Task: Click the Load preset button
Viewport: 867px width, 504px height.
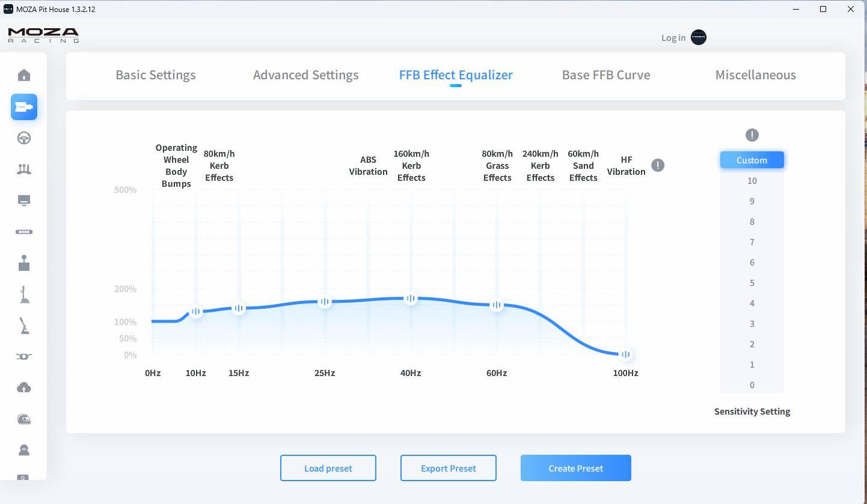Action: pos(328,468)
